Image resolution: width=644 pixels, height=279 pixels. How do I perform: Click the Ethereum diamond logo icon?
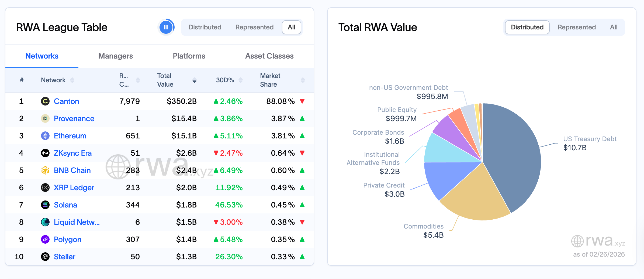(45, 136)
